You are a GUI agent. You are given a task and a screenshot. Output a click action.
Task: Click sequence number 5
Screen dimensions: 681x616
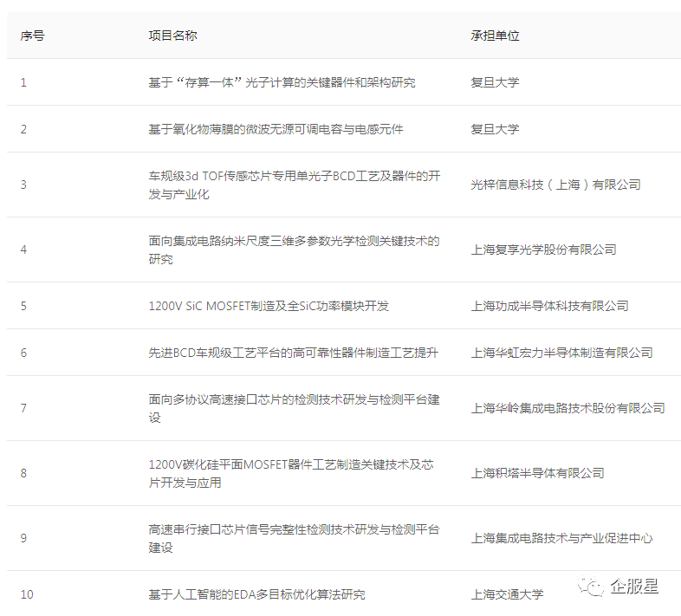pos(23,306)
